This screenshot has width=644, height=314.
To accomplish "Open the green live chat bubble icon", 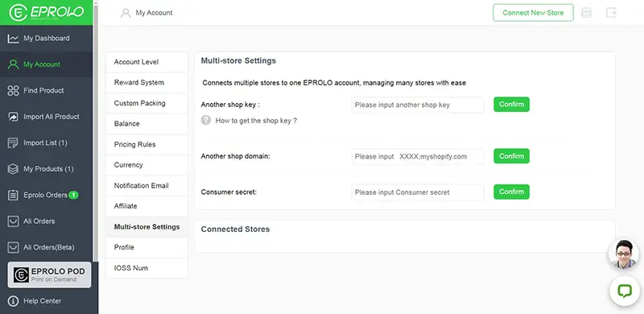I will click(x=625, y=291).
